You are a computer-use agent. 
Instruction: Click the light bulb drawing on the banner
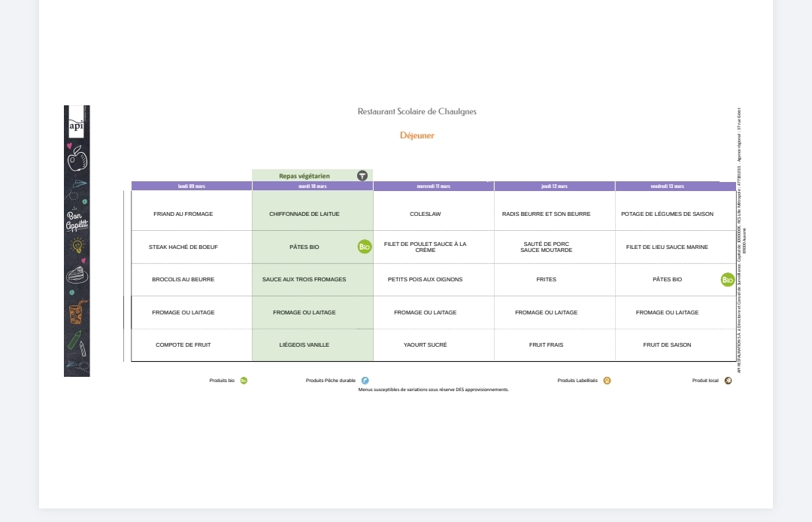click(77, 246)
